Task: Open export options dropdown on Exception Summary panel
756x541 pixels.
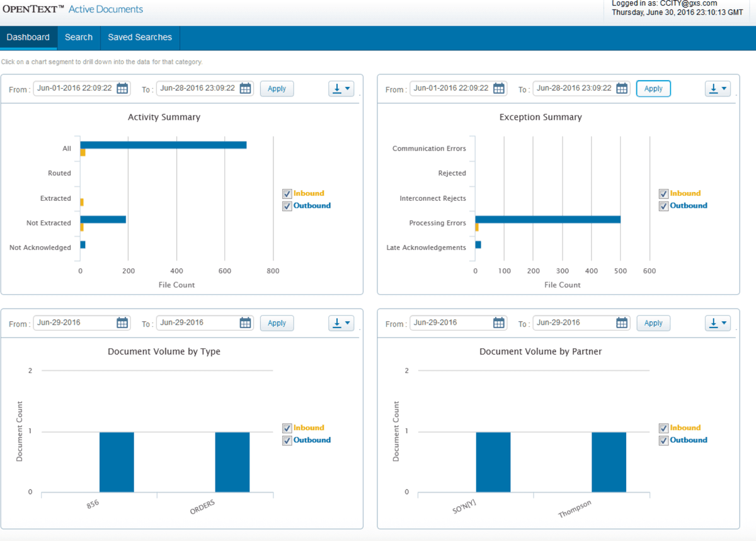Action: click(x=724, y=88)
